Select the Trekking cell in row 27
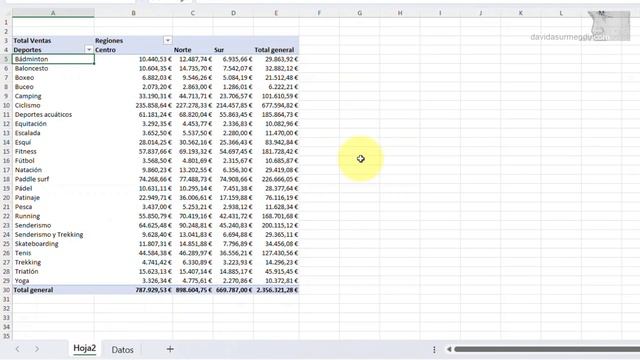640x360 pixels. pyautogui.click(x=53, y=262)
